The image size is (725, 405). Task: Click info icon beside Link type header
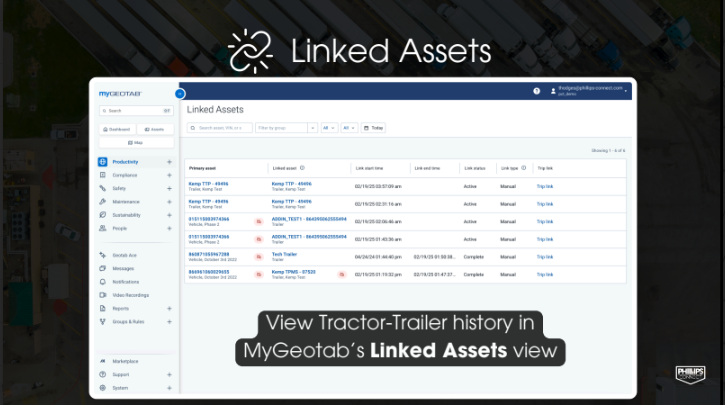523,168
